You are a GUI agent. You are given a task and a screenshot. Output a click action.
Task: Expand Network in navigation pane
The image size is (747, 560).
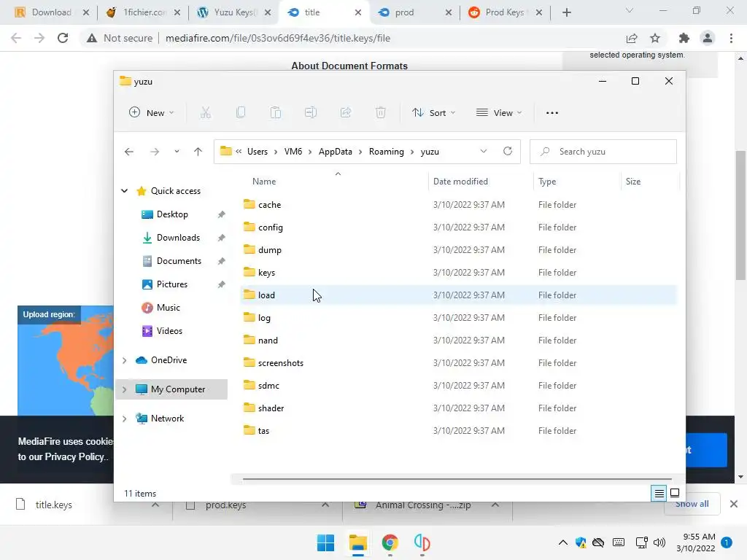coord(124,419)
